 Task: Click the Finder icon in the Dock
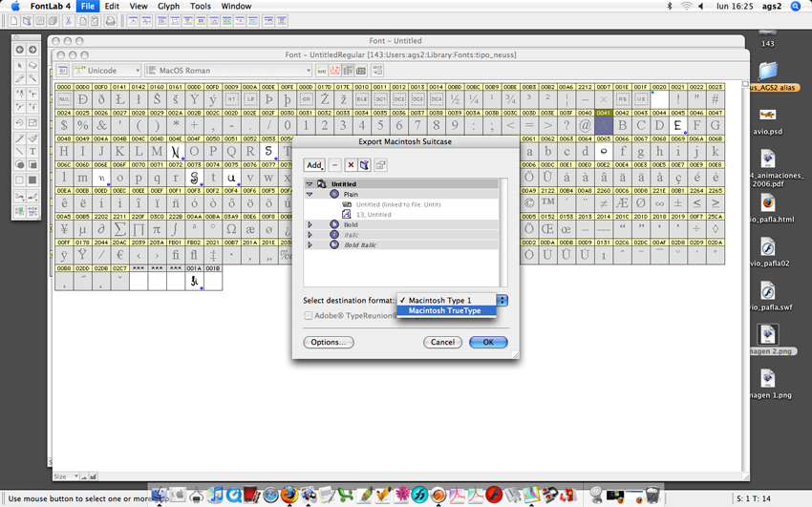click(160, 496)
